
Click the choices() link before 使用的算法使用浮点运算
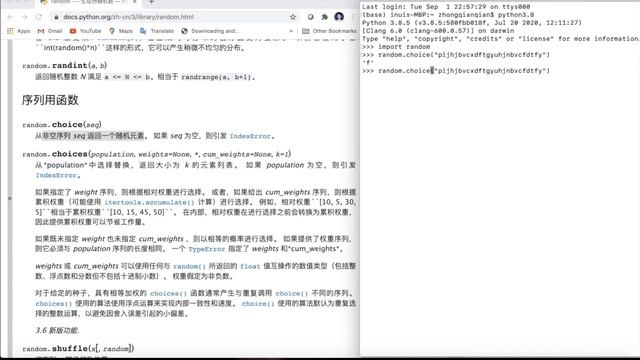[x=53, y=304]
